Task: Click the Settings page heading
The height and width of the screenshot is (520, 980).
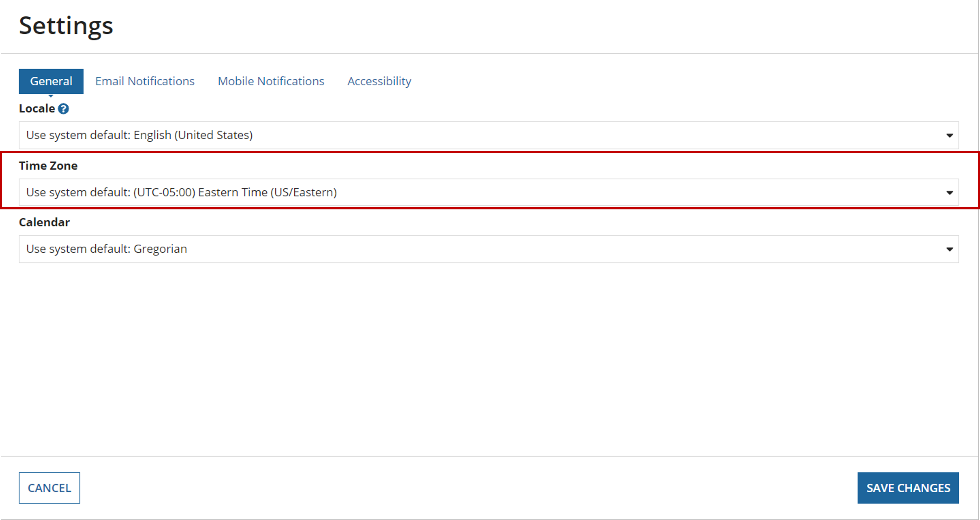Action: [x=66, y=26]
